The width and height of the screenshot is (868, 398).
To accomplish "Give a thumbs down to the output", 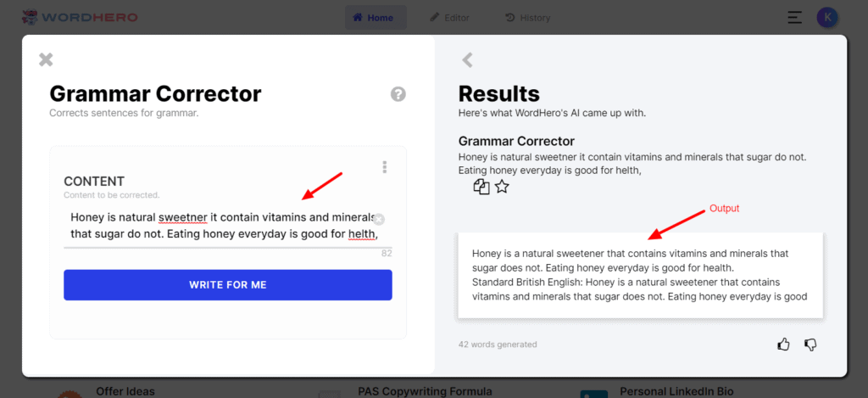I will point(810,345).
